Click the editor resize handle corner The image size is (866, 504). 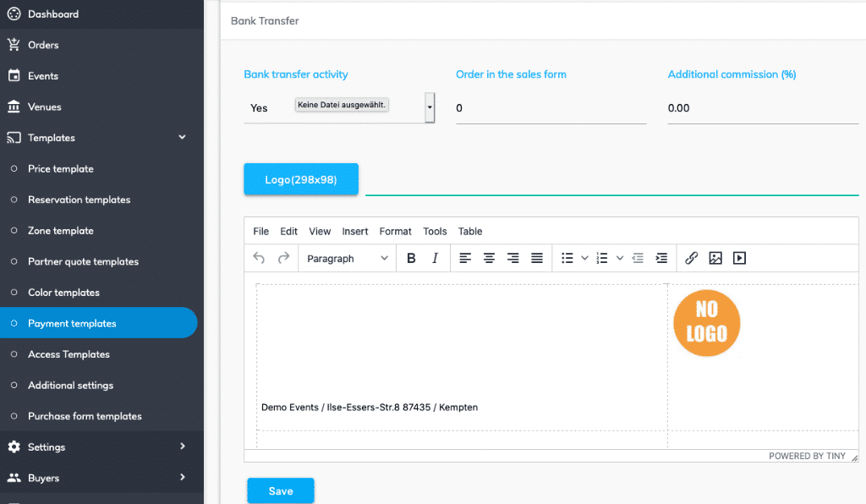point(854,457)
